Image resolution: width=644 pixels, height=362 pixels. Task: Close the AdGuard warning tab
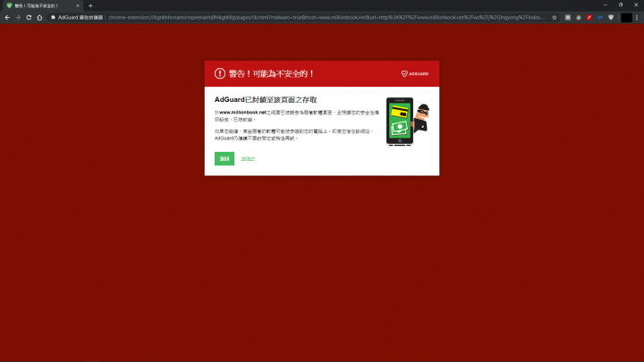tap(78, 5)
